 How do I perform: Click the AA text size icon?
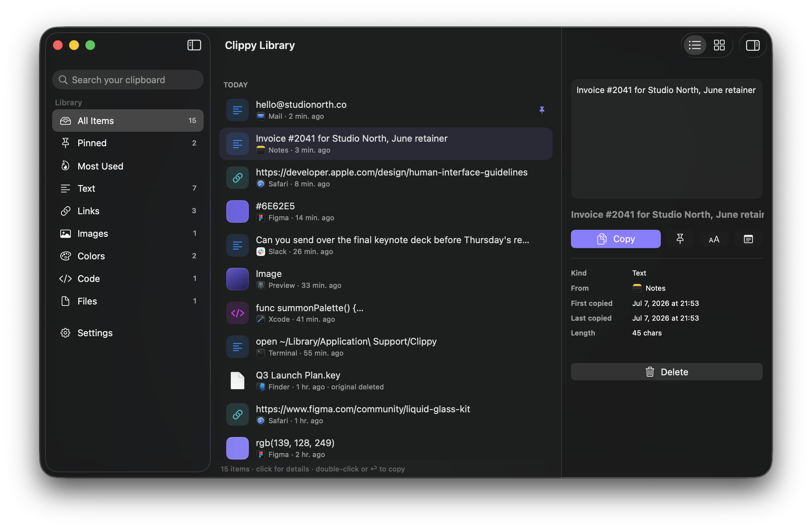(714, 240)
